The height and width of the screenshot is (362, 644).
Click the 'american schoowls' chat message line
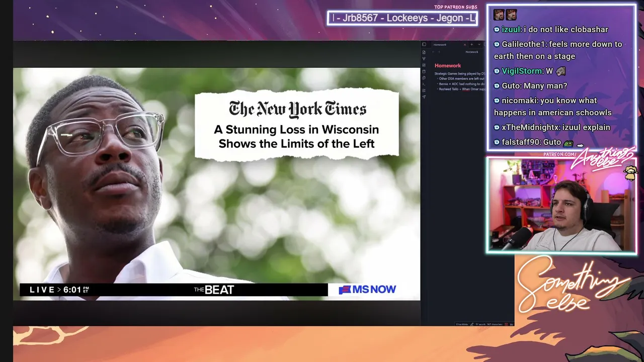tap(553, 113)
